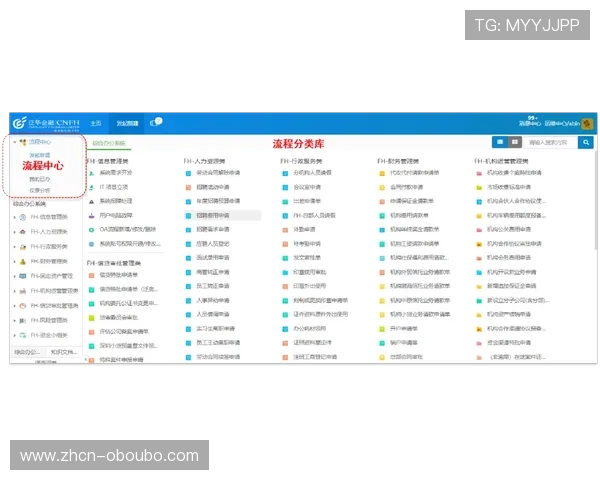The height and width of the screenshot is (480, 600).
Task: Click the icon beside 补考勤申请
Action: point(285,244)
